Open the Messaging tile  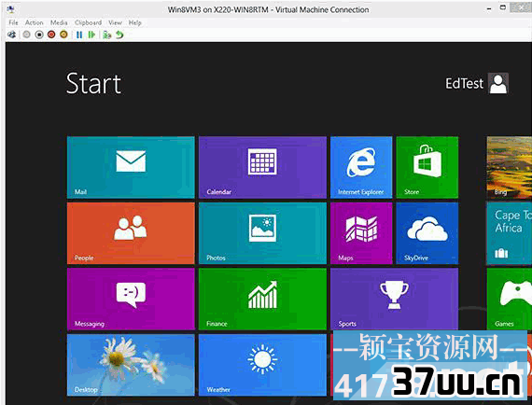(x=131, y=299)
